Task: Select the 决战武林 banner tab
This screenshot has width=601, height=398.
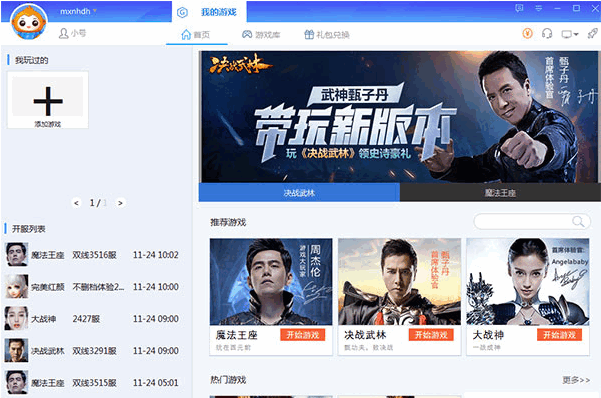Action: tap(299, 192)
